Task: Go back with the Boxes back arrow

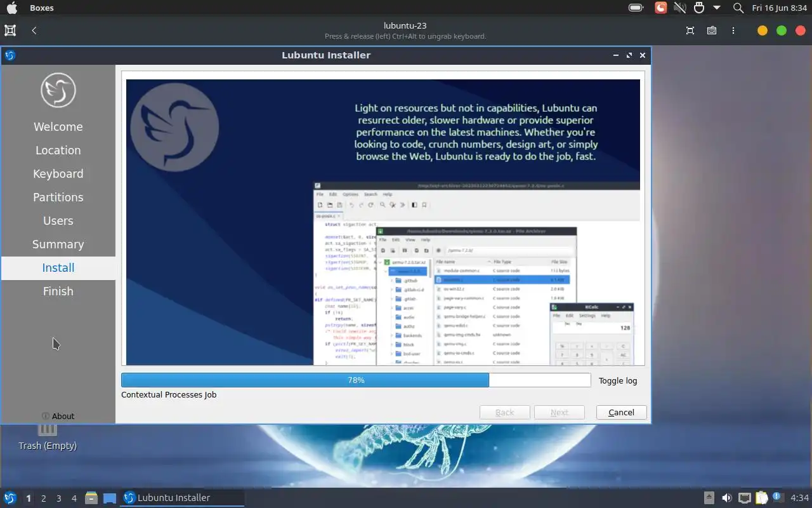Action: point(34,30)
